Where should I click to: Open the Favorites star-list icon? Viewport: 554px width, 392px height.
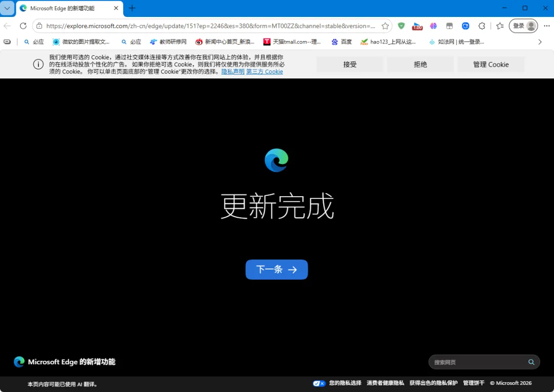coord(500,26)
